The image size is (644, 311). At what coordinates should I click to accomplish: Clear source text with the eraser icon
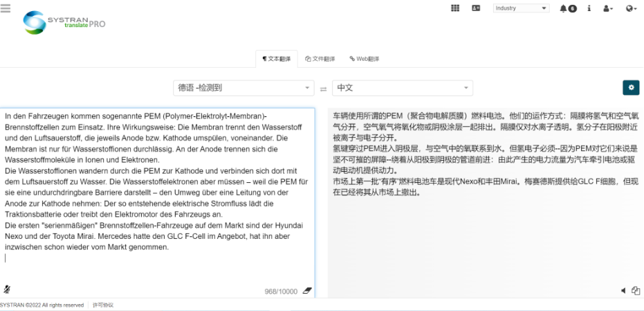coord(307,291)
